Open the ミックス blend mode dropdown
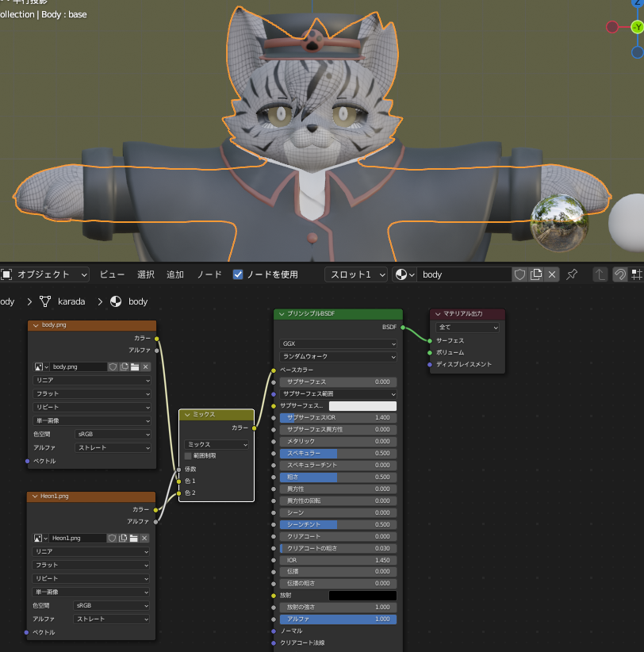Screen dimensions: 644x652 [x=217, y=444]
